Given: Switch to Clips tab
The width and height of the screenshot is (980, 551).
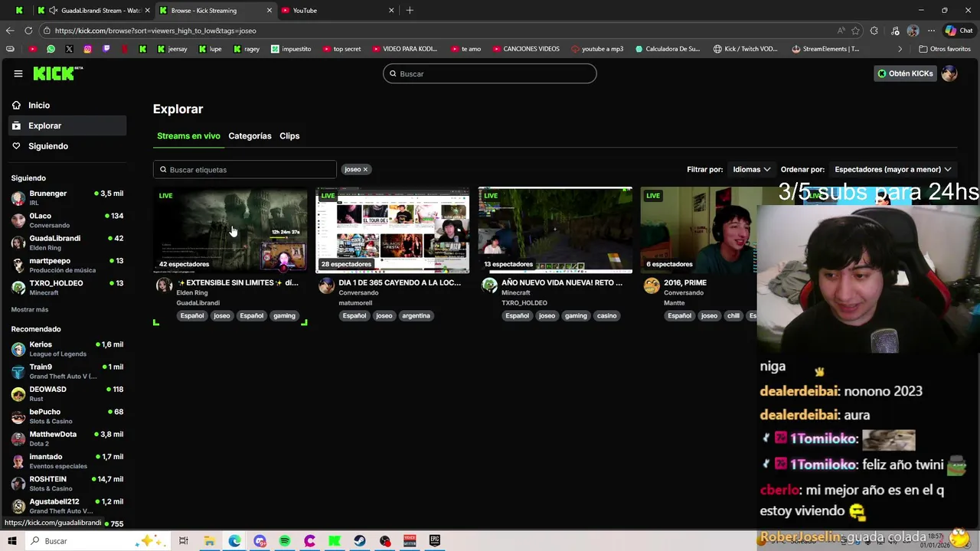Looking at the screenshot, I should tap(289, 136).
